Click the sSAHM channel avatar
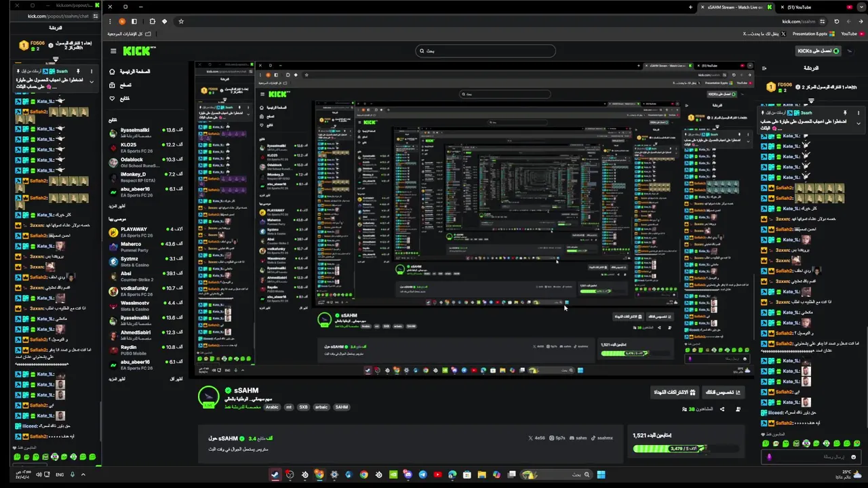Image resolution: width=868 pixels, height=488 pixels. [x=209, y=397]
